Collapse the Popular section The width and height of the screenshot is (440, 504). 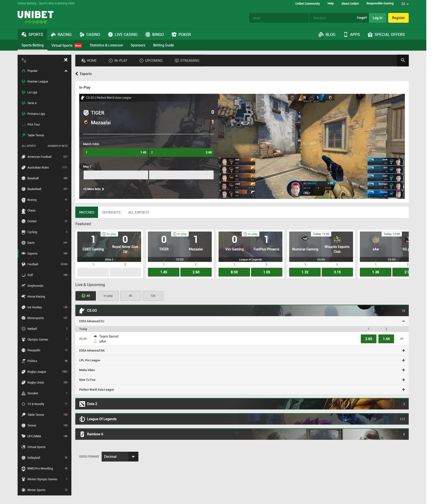tap(66, 71)
